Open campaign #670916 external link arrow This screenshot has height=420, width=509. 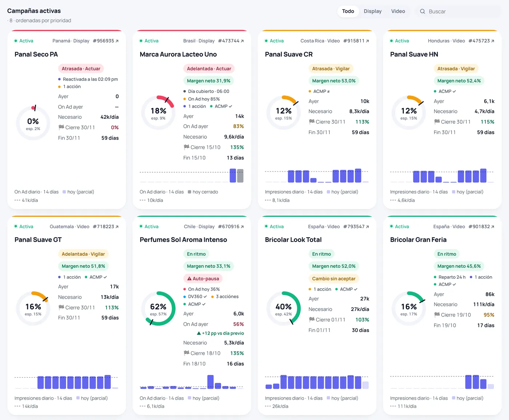click(242, 227)
